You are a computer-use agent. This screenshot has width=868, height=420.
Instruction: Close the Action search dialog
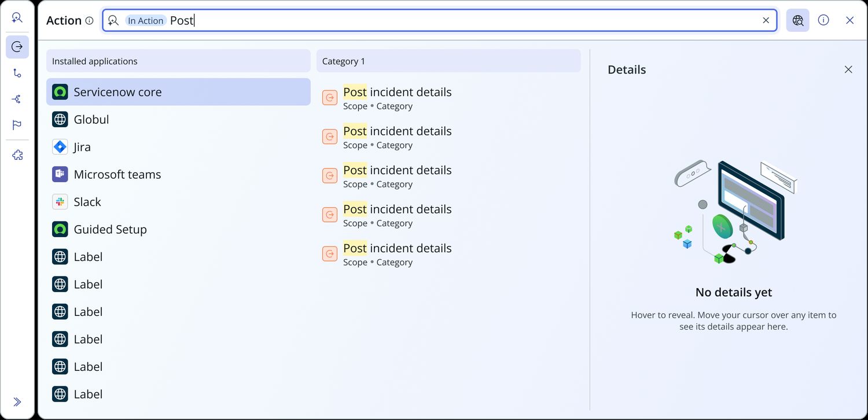point(849,20)
